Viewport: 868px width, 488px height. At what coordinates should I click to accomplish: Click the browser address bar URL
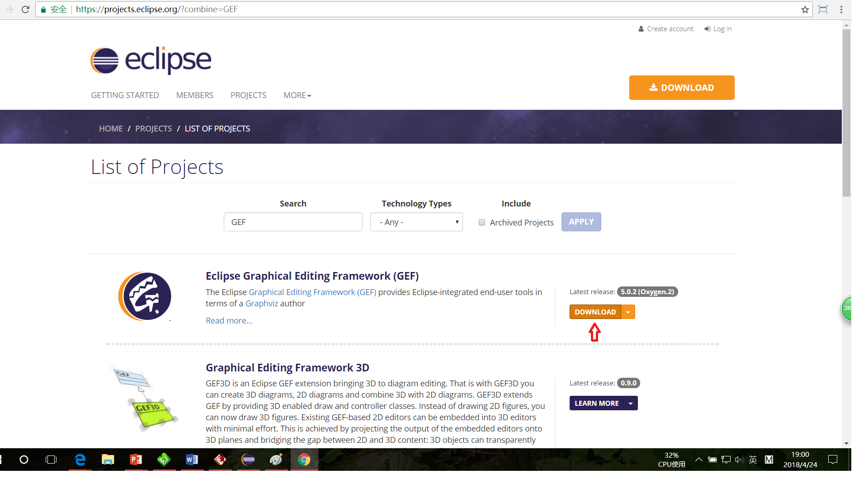[x=156, y=9]
